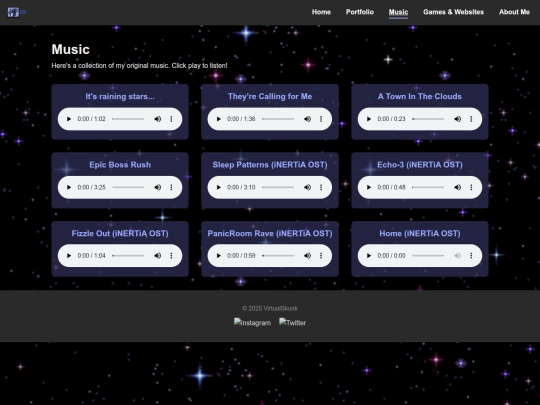Open more options for "PanicRoom Rave" player
The height and width of the screenshot is (405, 540).
coord(321,256)
